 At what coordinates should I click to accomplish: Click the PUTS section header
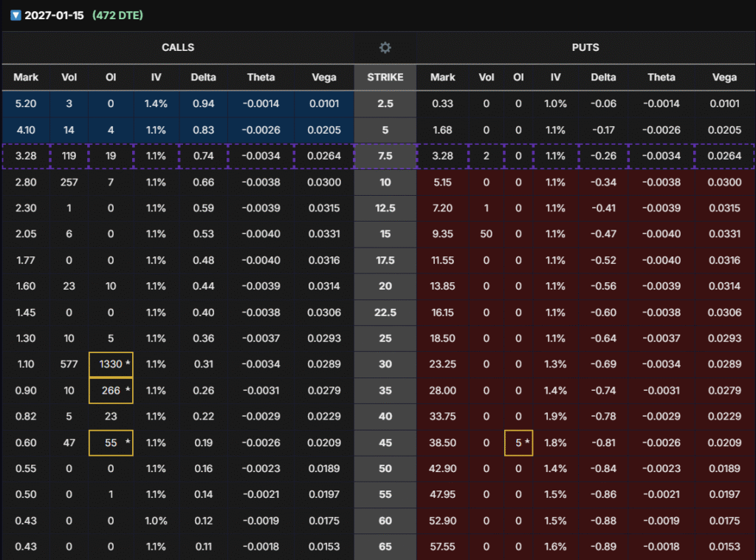[585, 47]
